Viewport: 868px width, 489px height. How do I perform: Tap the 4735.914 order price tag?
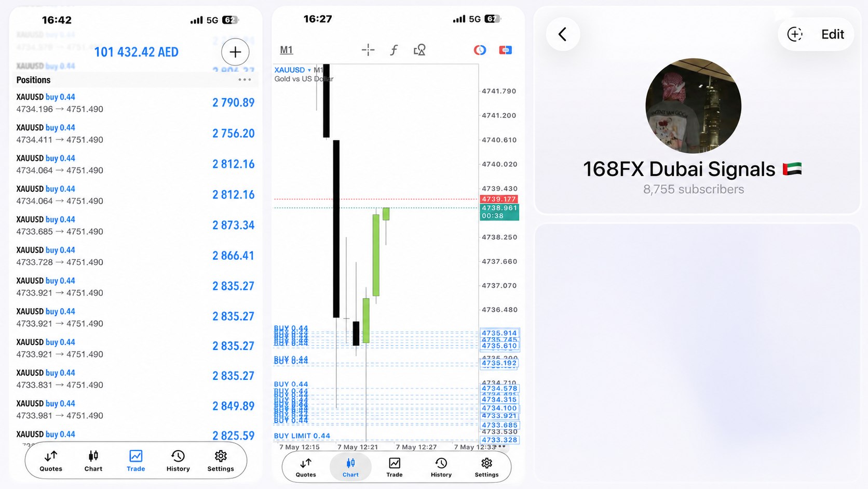click(x=499, y=333)
